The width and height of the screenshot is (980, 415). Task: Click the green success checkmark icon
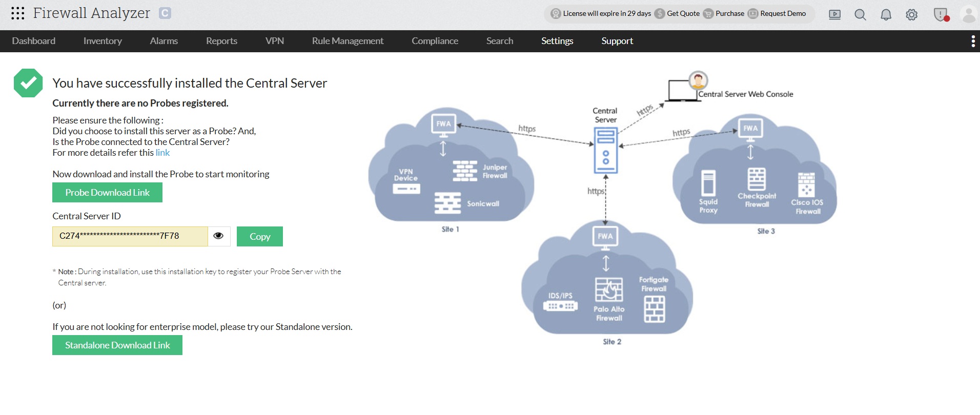(x=28, y=83)
